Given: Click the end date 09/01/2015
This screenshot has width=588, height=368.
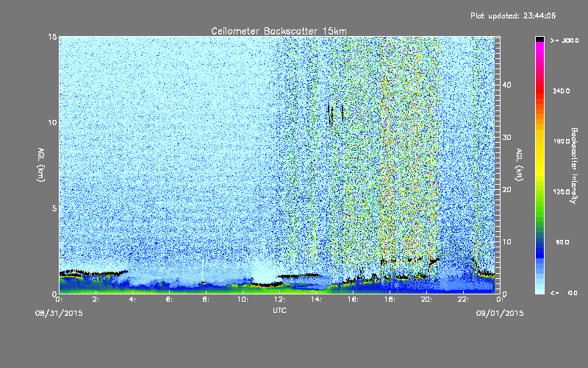Looking at the screenshot, I should (x=500, y=314).
